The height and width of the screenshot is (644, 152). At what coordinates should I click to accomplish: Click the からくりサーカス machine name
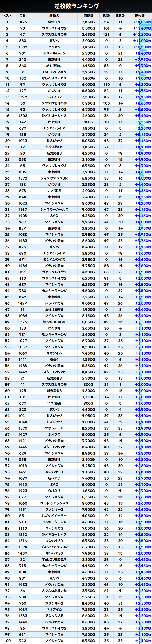(54, 78)
